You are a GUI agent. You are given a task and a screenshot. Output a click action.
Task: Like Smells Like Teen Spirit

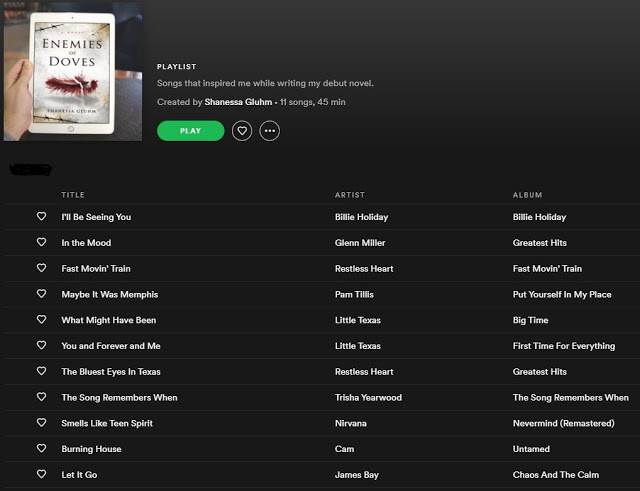(41, 423)
